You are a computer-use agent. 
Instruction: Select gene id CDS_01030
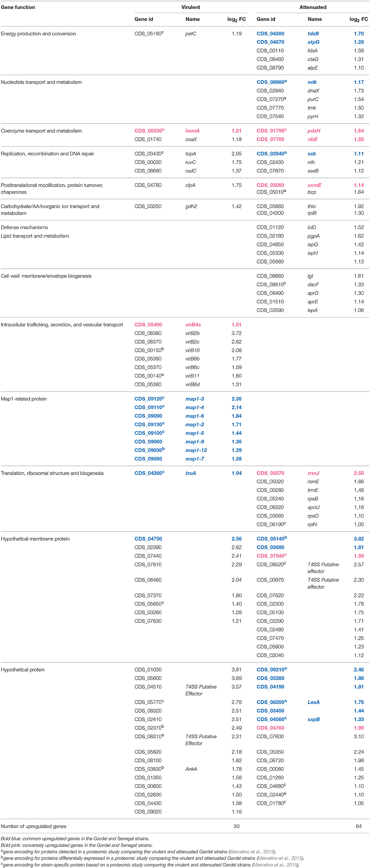point(148,670)
